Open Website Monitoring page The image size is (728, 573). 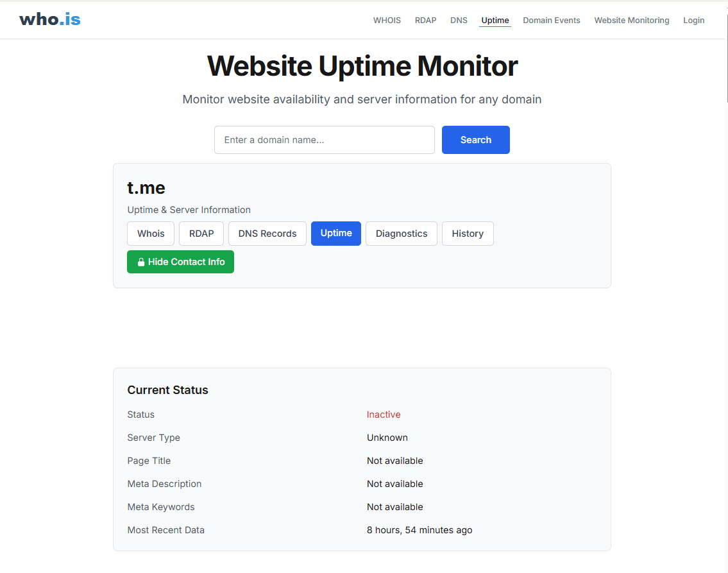pos(631,21)
